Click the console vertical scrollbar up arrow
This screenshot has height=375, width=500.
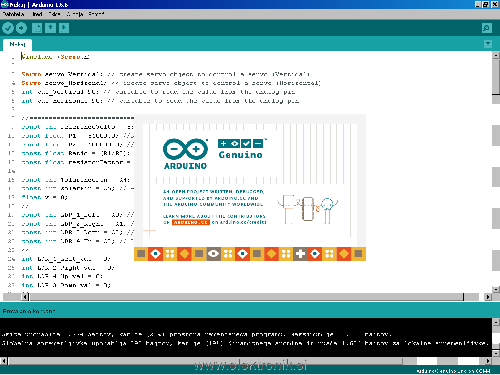496,322
